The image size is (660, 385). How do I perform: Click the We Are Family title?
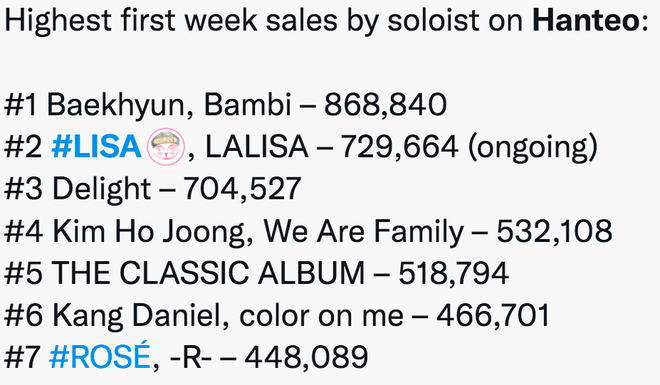[x=364, y=231]
